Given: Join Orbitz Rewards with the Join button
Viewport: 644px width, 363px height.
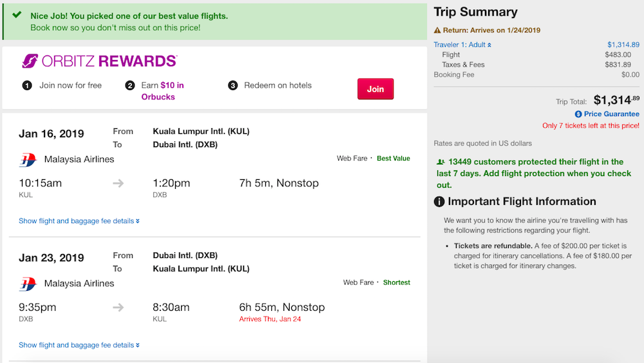Looking at the screenshot, I should [x=375, y=89].
